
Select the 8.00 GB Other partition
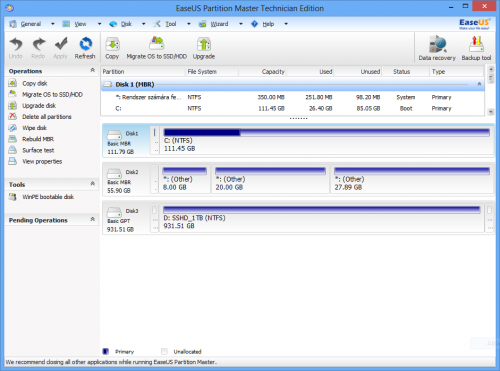click(184, 179)
